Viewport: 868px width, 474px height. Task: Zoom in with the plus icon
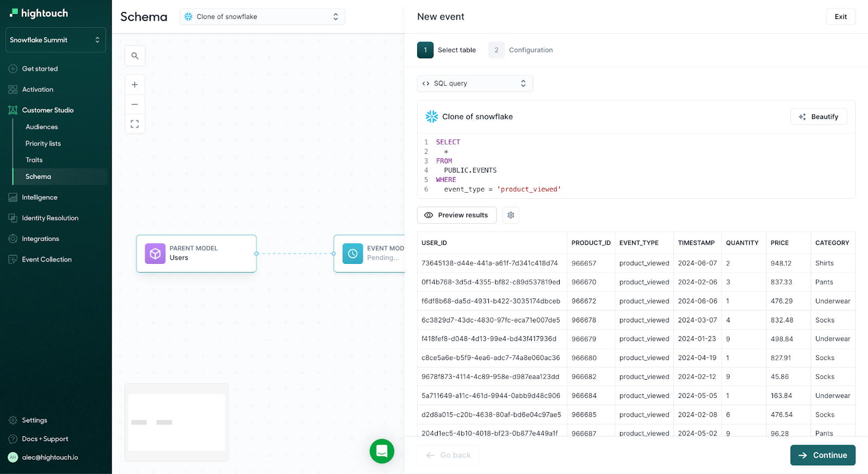[135, 85]
